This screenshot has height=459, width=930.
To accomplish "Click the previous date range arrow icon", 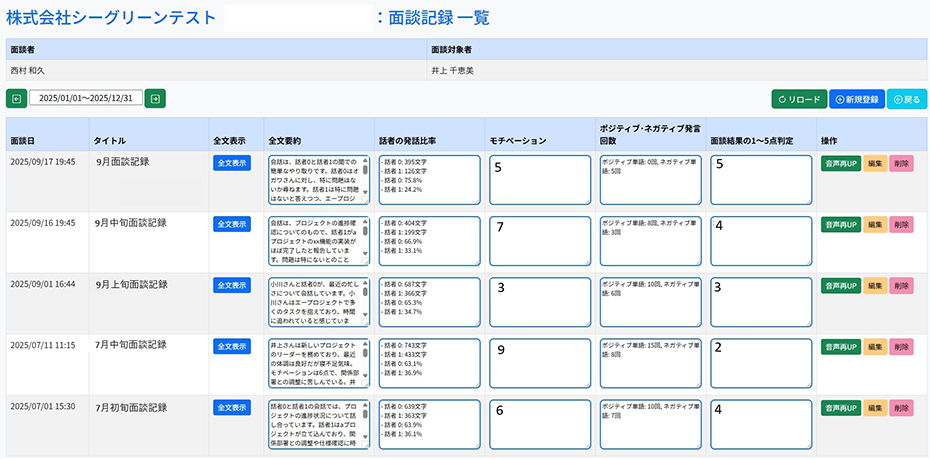I will (x=16, y=98).
